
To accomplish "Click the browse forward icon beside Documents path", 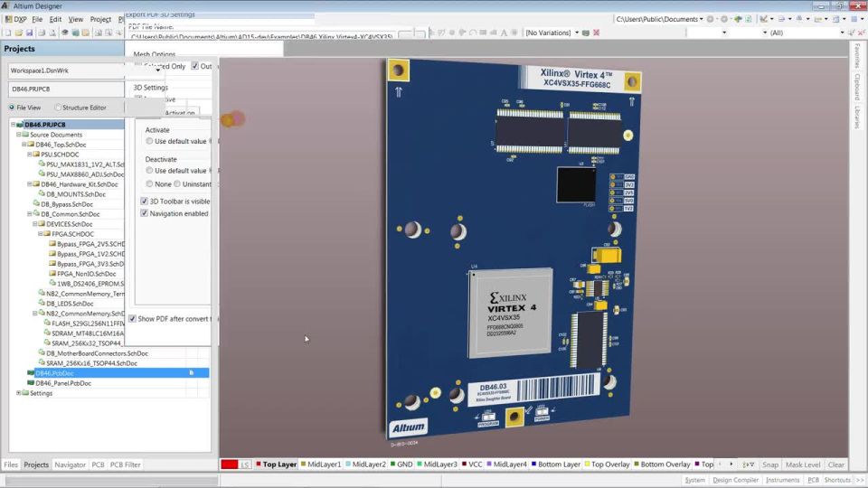I will [724, 19].
